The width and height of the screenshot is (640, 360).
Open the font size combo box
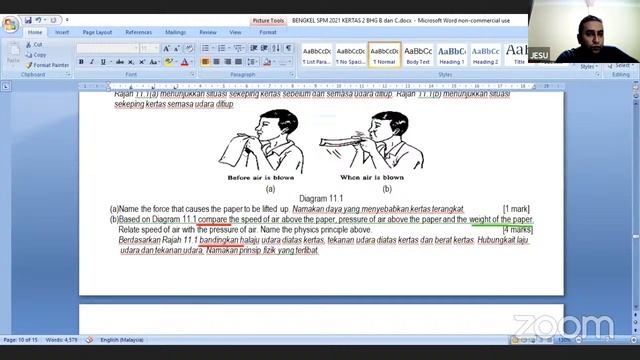tap(149, 49)
